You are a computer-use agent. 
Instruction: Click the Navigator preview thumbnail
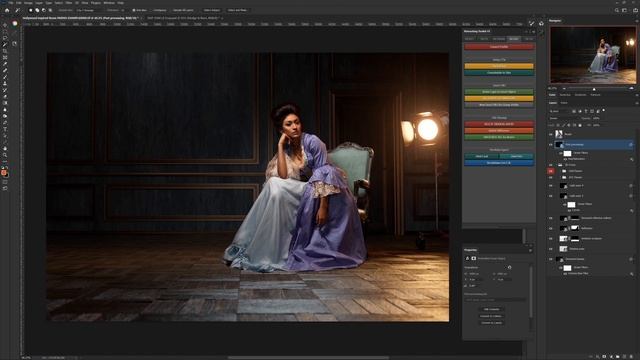tap(593, 55)
